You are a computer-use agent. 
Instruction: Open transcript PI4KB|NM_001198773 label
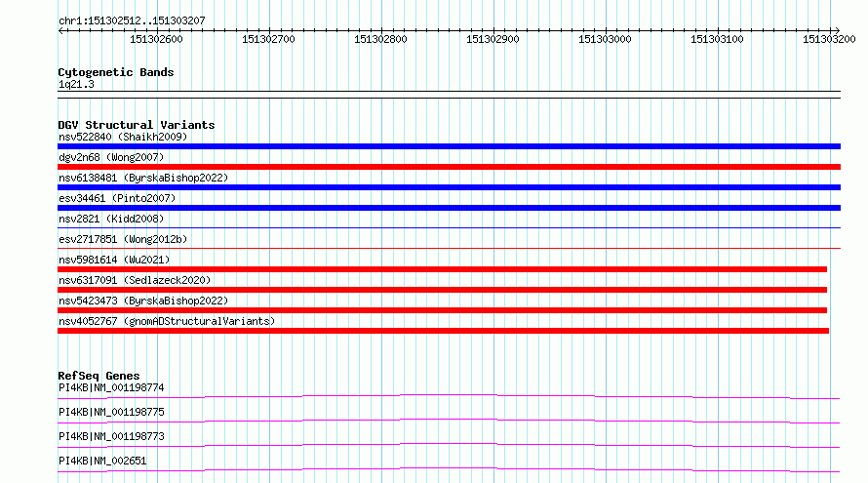111,436
